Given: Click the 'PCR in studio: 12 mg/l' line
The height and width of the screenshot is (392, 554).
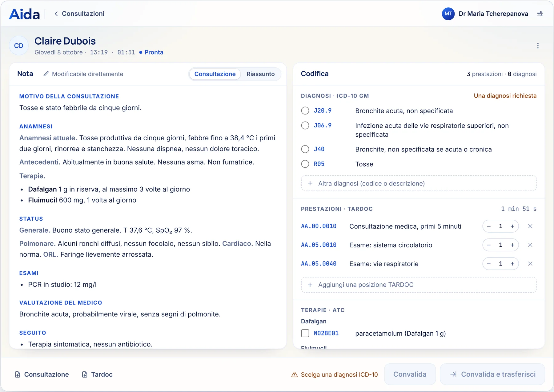Looking at the screenshot, I should click(x=62, y=285).
